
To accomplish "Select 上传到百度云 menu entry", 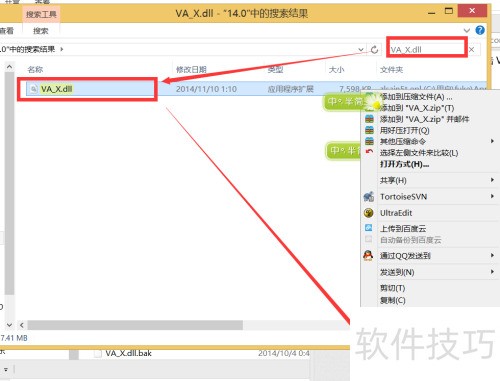I will click(403, 229).
